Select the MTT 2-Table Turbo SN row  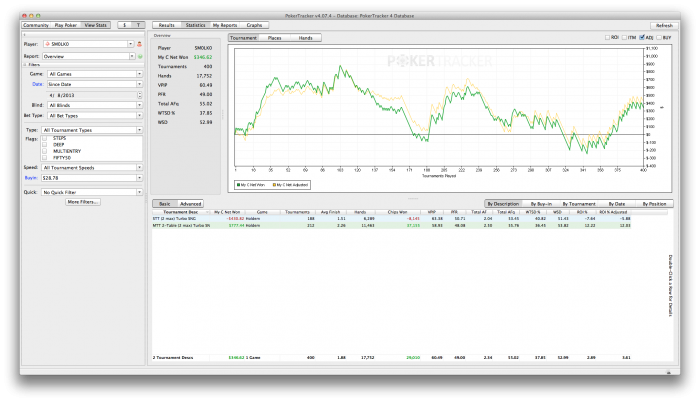point(392,226)
